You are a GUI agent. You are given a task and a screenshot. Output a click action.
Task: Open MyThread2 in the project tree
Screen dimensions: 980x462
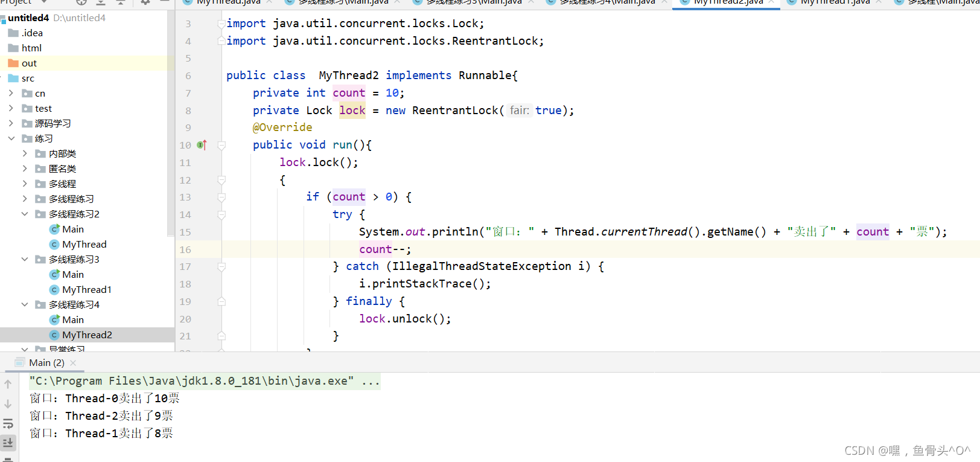pyautogui.click(x=87, y=335)
